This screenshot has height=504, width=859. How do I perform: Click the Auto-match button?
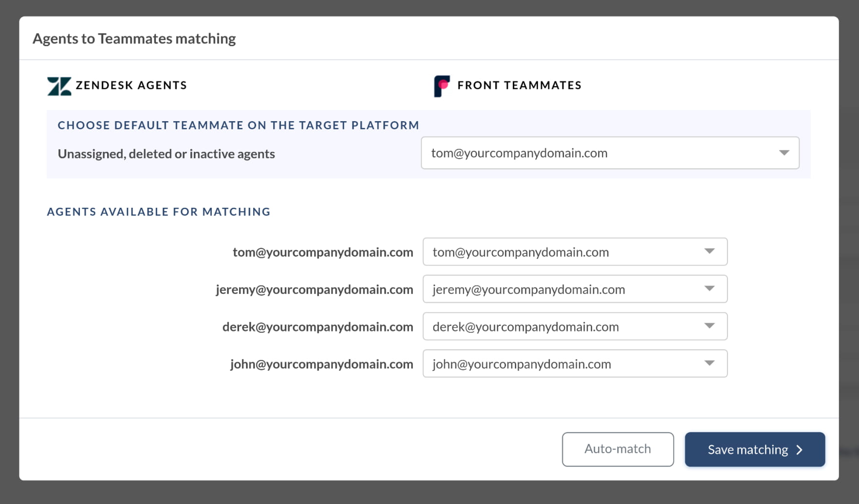coord(617,449)
